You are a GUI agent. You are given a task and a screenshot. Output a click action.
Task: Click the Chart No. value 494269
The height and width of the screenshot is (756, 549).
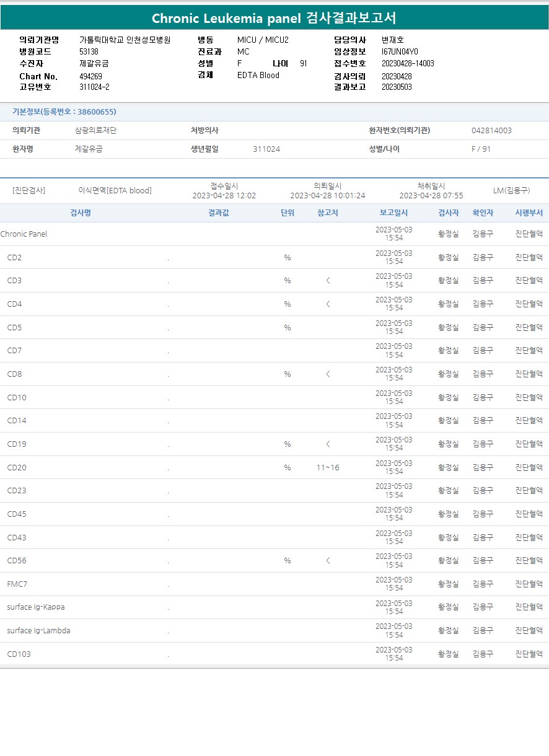click(x=90, y=76)
